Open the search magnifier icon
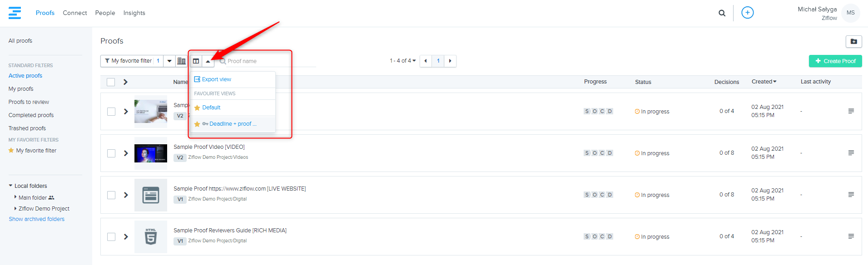868x265 pixels. [x=722, y=13]
